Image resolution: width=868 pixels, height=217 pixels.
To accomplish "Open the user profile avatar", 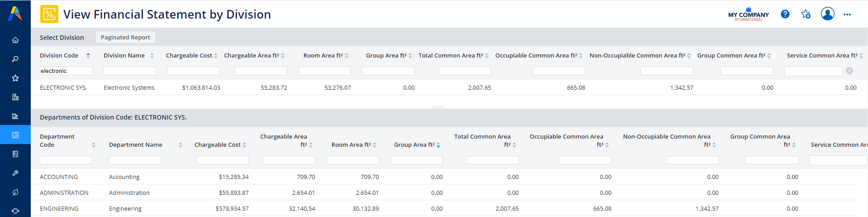I will coord(827,14).
